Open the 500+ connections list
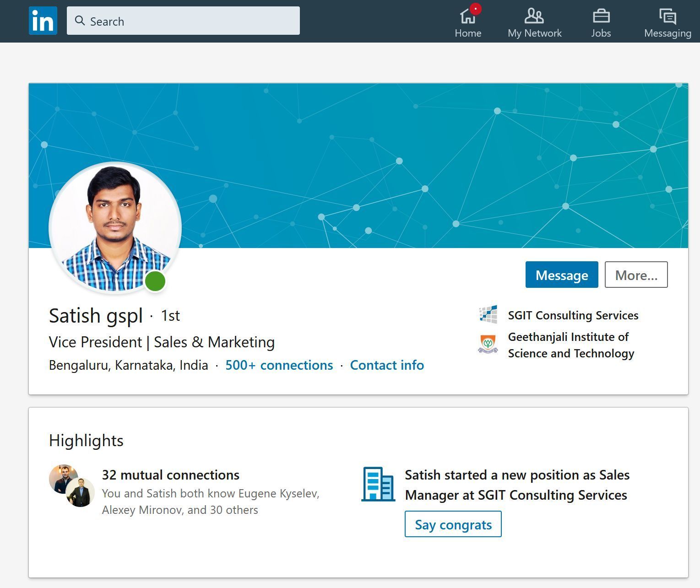Screen dimensions: 700x588 pyautogui.click(x=279, y=365)
